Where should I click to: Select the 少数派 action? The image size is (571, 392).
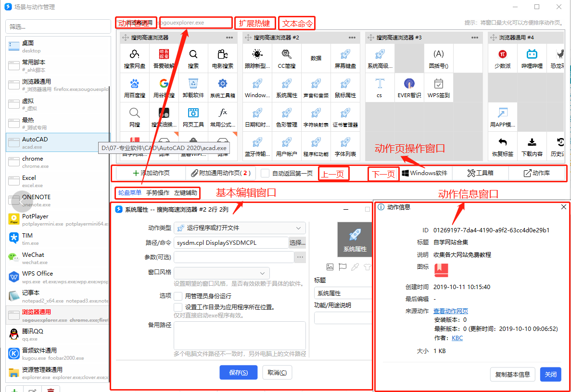[503, 58]
